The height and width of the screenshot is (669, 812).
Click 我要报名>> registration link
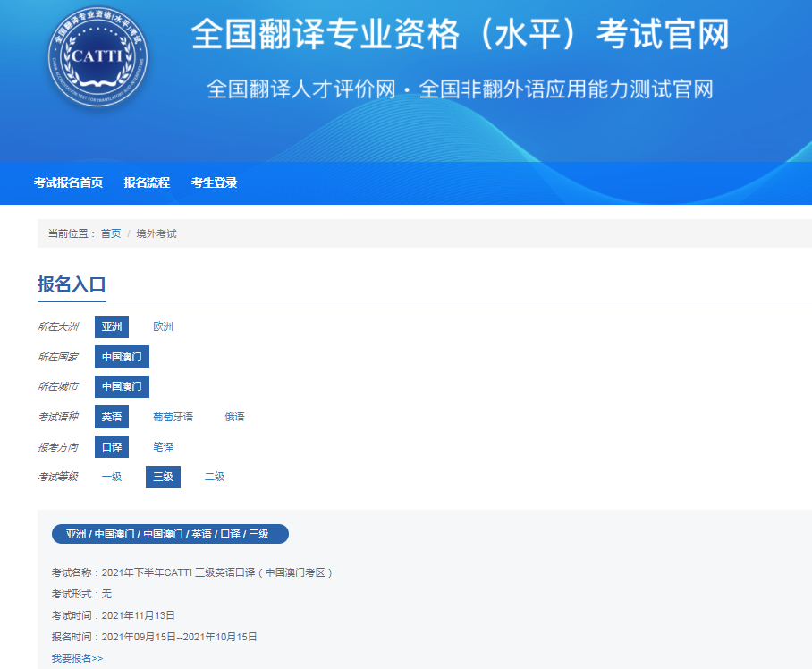(77, 658)
